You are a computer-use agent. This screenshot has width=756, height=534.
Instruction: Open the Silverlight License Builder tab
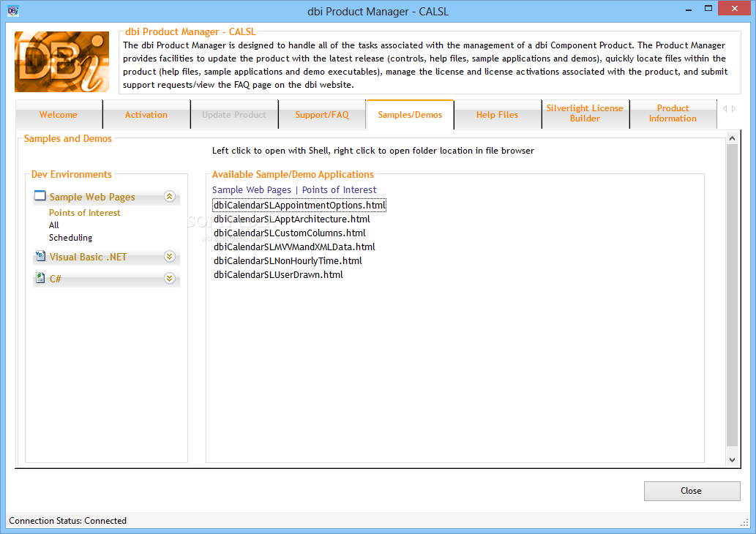tap(585, 113)
